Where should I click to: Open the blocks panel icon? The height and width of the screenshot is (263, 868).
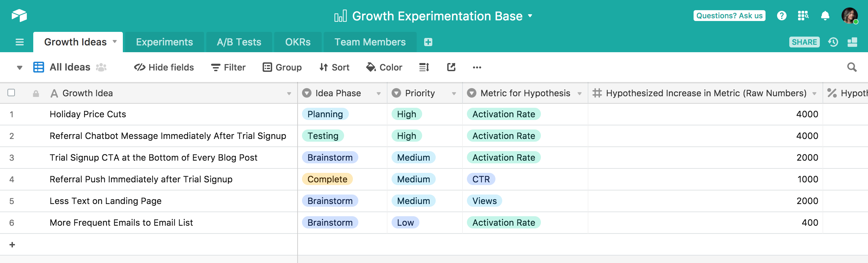(x=852, y=42)
